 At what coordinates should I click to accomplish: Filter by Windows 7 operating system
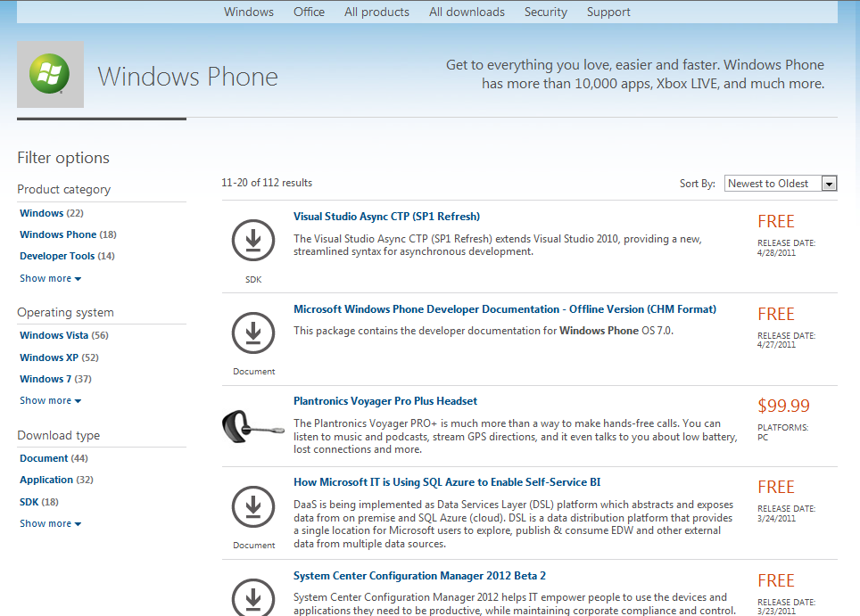pyautogui.click(x=45, y=379)
